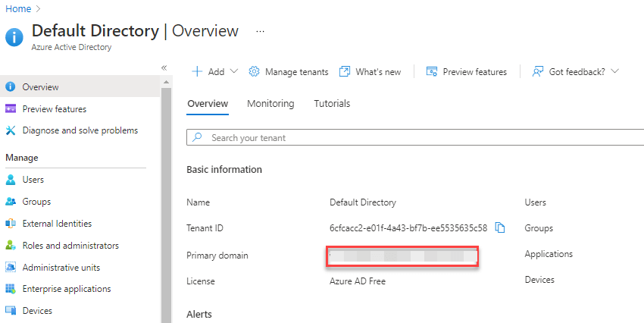644x323 pixels.
Task: Click the Devices icon in sidebar
Action: click(x=11, y=311)
